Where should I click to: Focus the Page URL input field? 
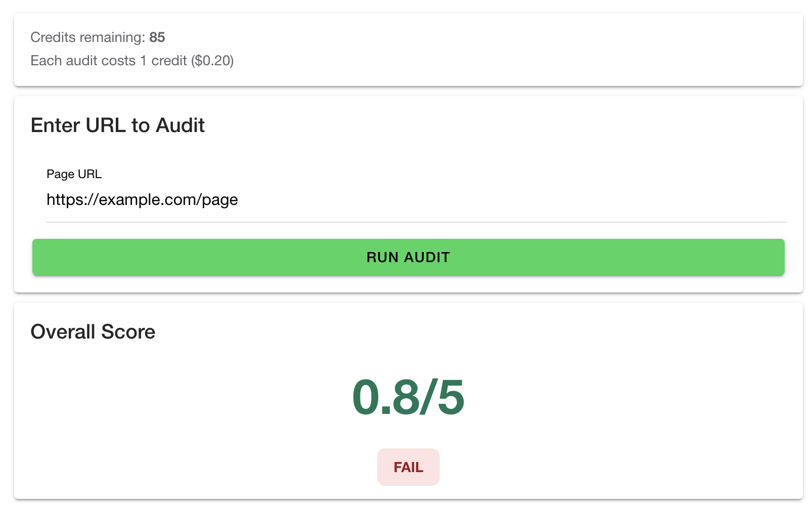click(416, 200)
